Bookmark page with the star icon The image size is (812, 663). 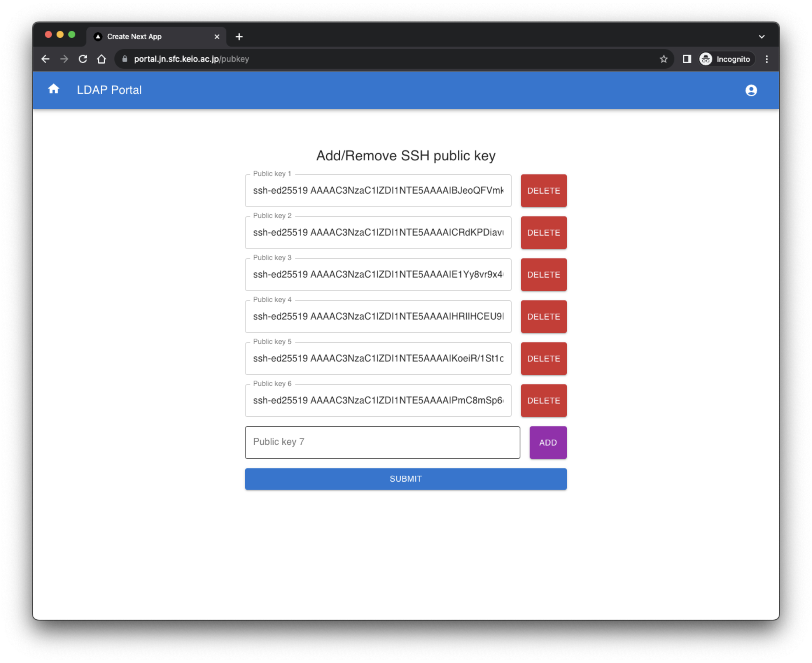point(663,59)
